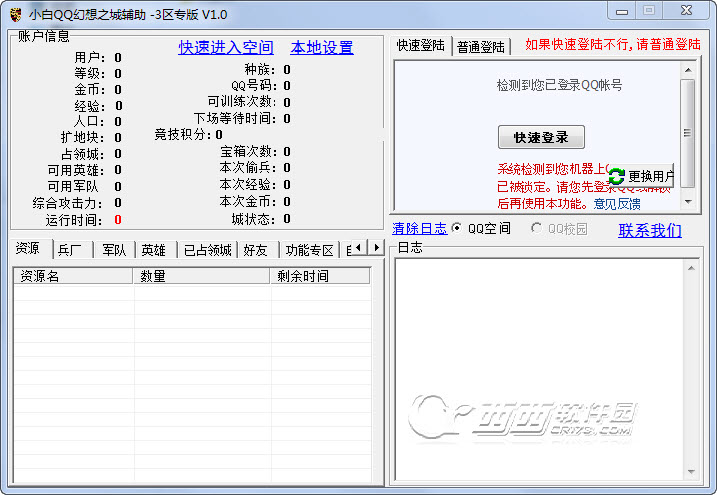Select the 英雄 tab

coord(155,250)
